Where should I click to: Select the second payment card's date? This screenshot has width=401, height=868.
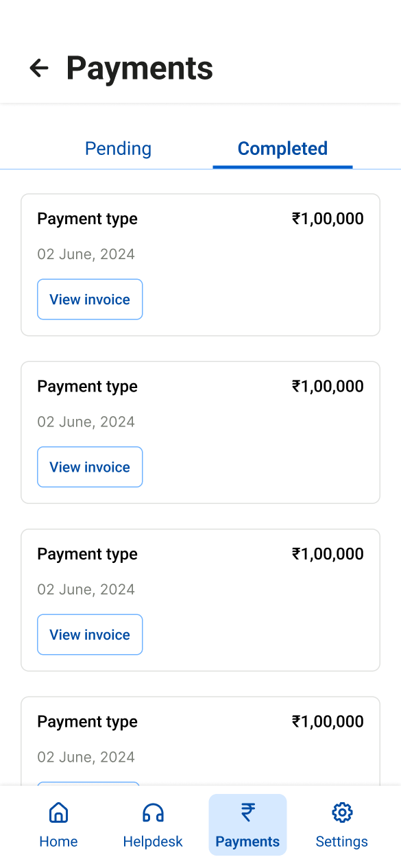point(86,422)
